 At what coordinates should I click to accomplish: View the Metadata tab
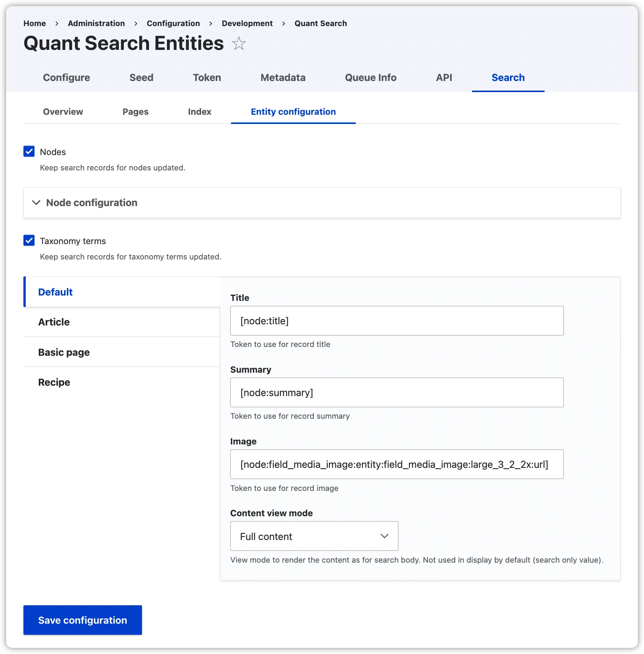(283, 78)
